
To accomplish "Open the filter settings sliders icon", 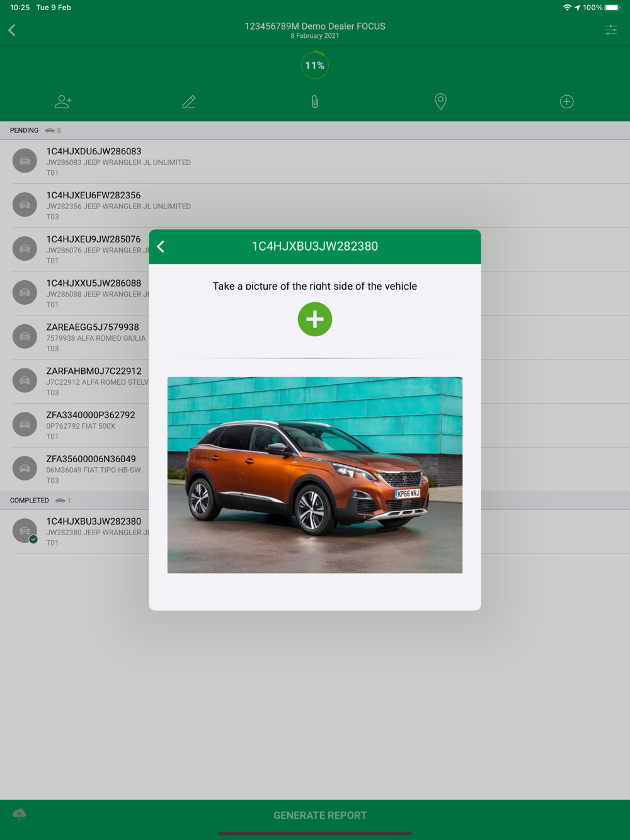I will click(610, 30).
